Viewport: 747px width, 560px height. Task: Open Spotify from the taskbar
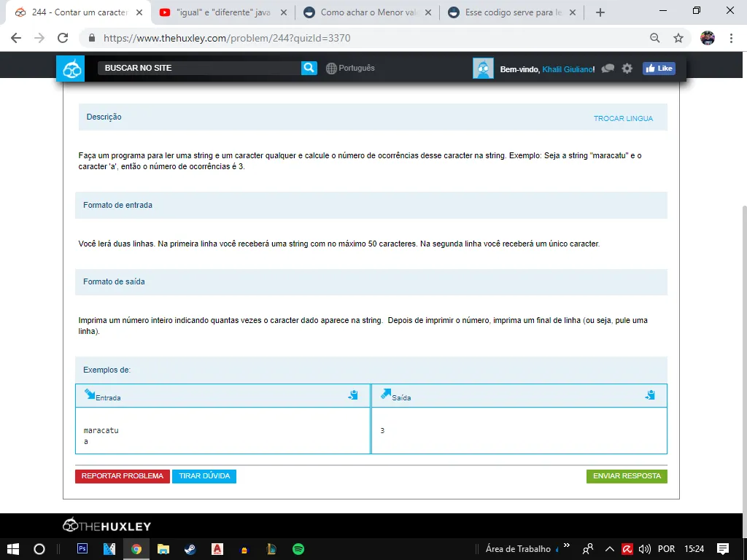pos(298,549)
